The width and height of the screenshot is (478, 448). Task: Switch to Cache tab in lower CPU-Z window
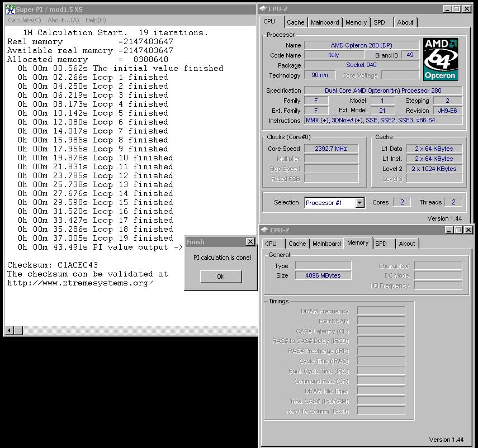pyautogui.click(x=297, y=244)
